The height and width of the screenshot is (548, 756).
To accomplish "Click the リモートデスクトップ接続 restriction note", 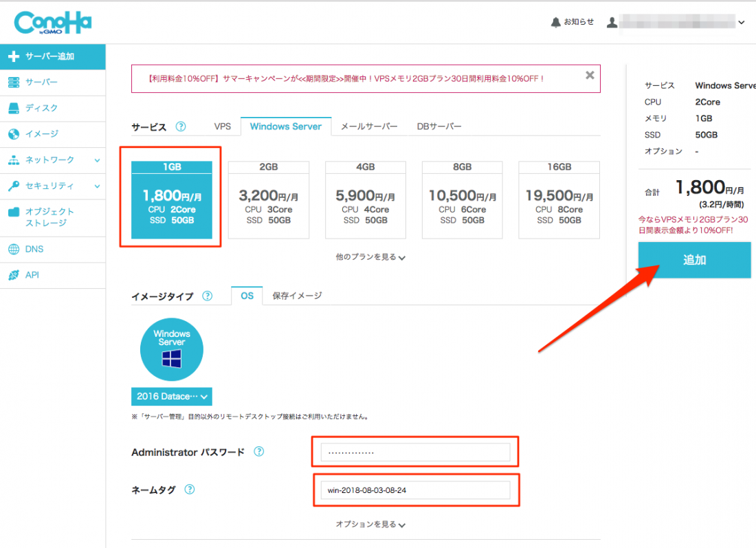I will coord(251,417).
